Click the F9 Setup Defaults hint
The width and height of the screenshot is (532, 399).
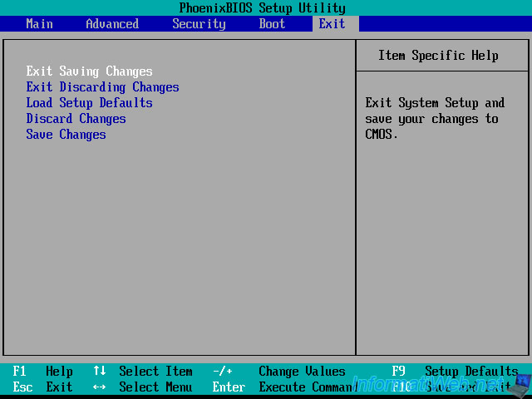tap(455, 372)
